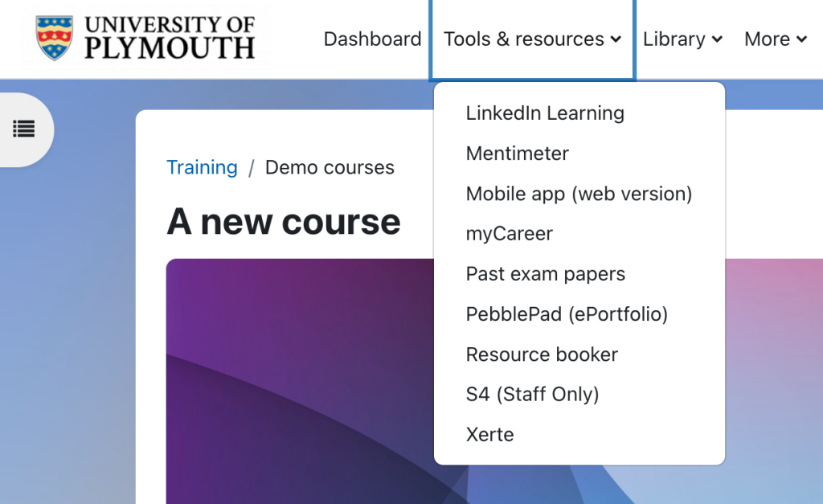
Task: Click the University of Plymouth crest logo
Action: [52, 36]
